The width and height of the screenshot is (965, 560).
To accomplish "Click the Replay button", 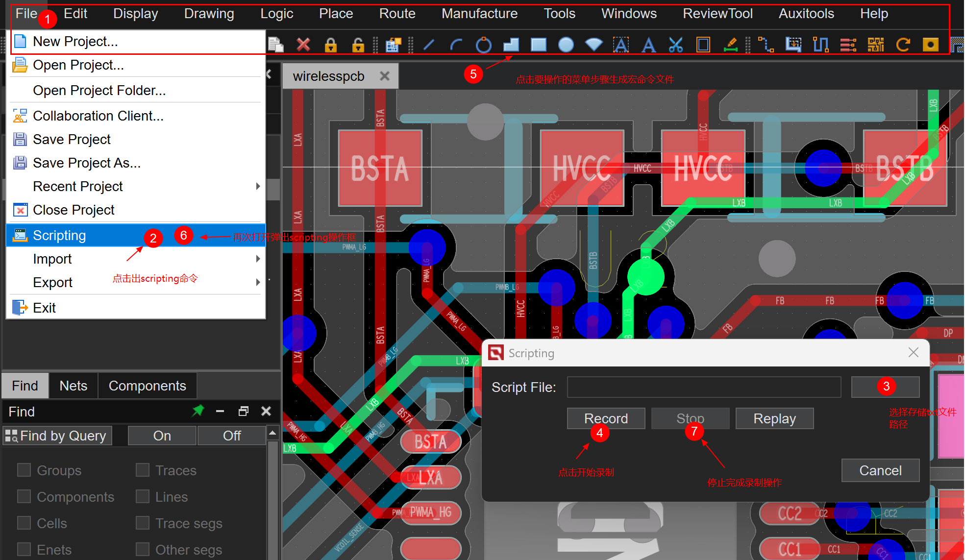I will [774, 418].
